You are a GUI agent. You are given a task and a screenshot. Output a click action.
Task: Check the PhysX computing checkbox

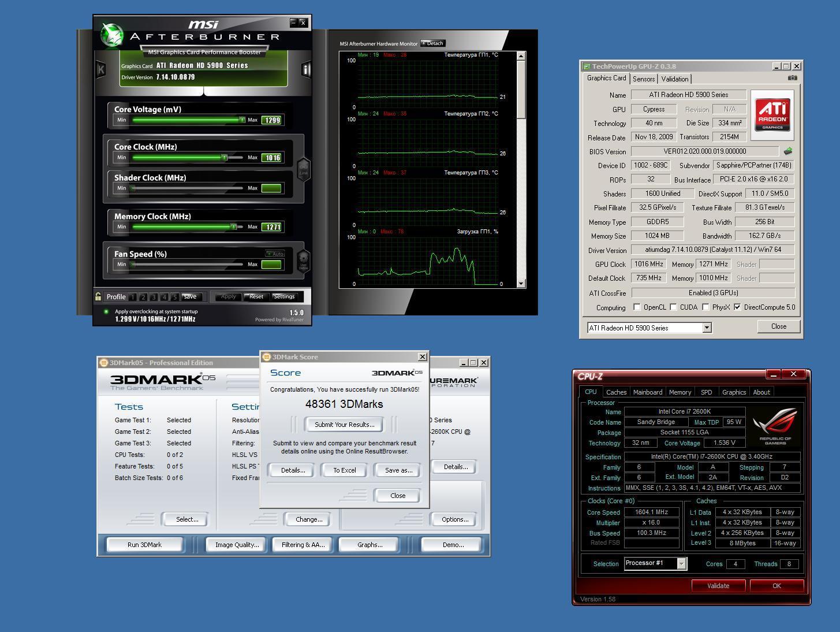[x=705, y=307]
